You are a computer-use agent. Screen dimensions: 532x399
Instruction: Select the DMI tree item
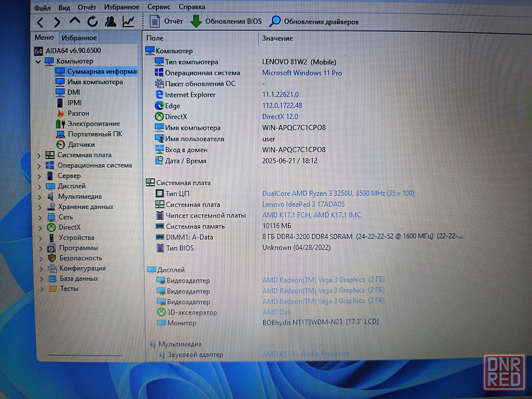pos(68,92)
